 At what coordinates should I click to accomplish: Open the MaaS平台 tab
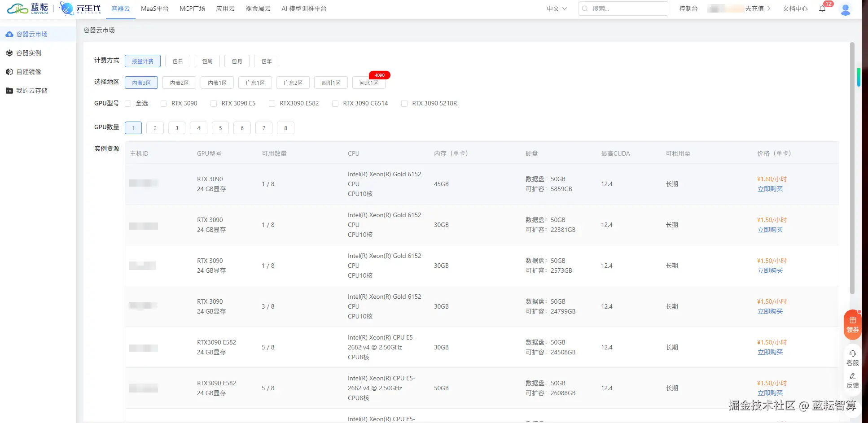pyautogui.click(x=155, y=9)
